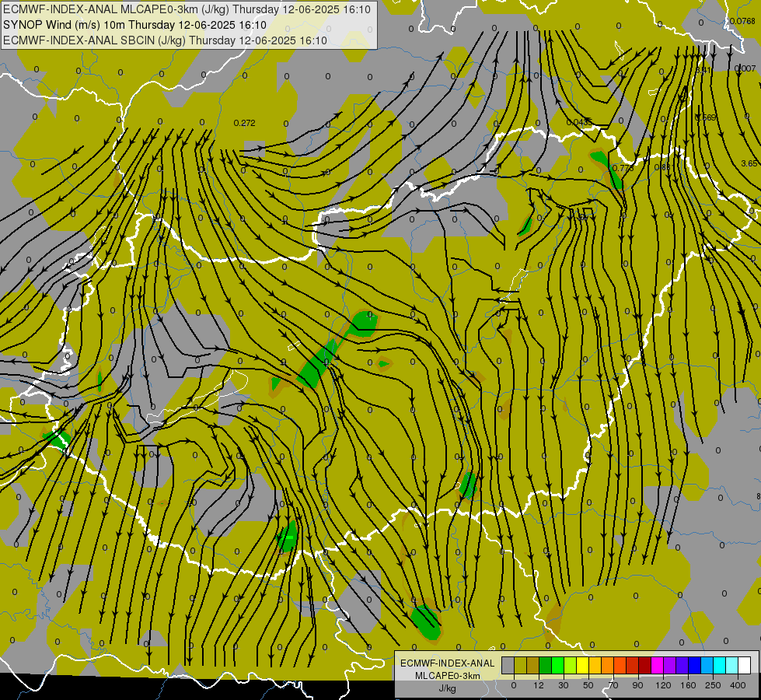Viewport: 761px width, 700px height.
Task: Click the yellow legend swatch
Action: pyautogui.click(x=583, y=665)
